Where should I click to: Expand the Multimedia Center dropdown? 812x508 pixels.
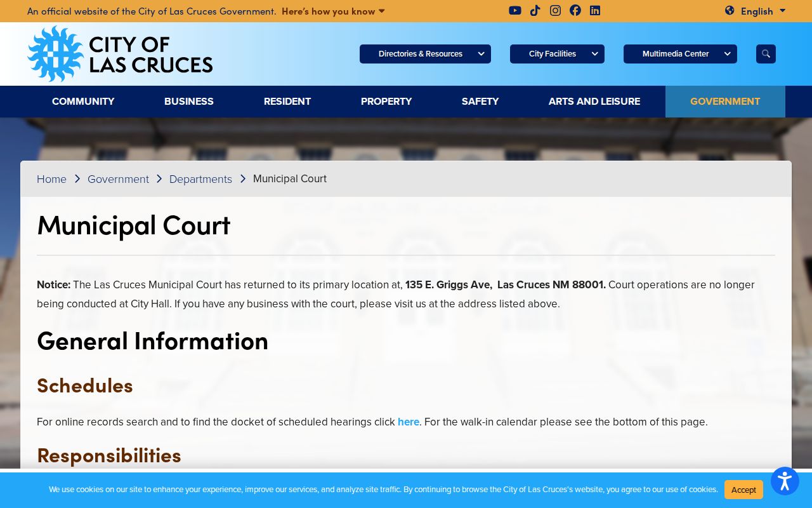click(680, 54)
